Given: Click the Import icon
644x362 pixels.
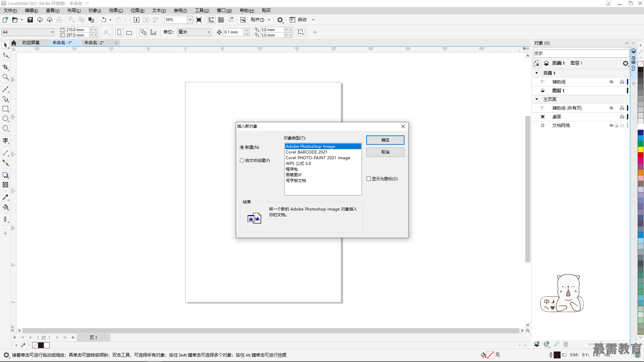Looking at the screenshot, I should [136, 20].
